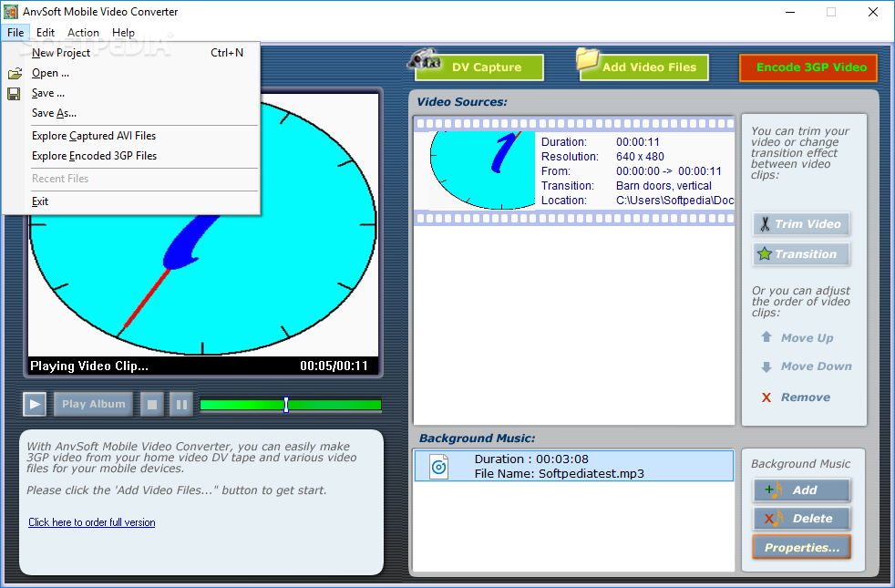Viewport: 895px width, 588px height.
Task: Select the clock video clip thumbnail
Action: point(482,170)
